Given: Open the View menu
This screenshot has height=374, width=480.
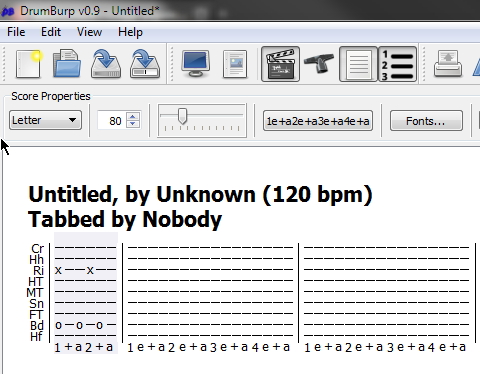Looking at the screenshot, I should tap(89, 32).
